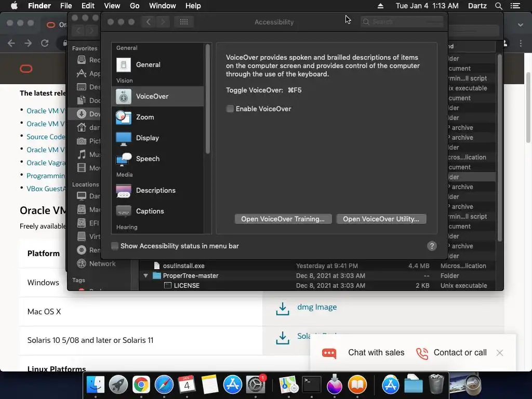Collapse the ProperTree-master folder disclosure triangle
The image size is (532, 399).
145,275
